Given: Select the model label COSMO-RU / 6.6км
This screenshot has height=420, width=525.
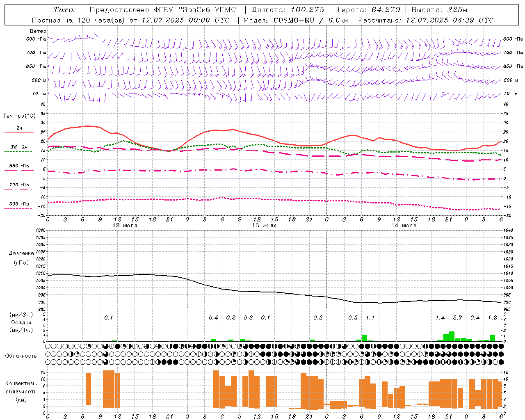Looking at the screenshot, I should point(310,20).
